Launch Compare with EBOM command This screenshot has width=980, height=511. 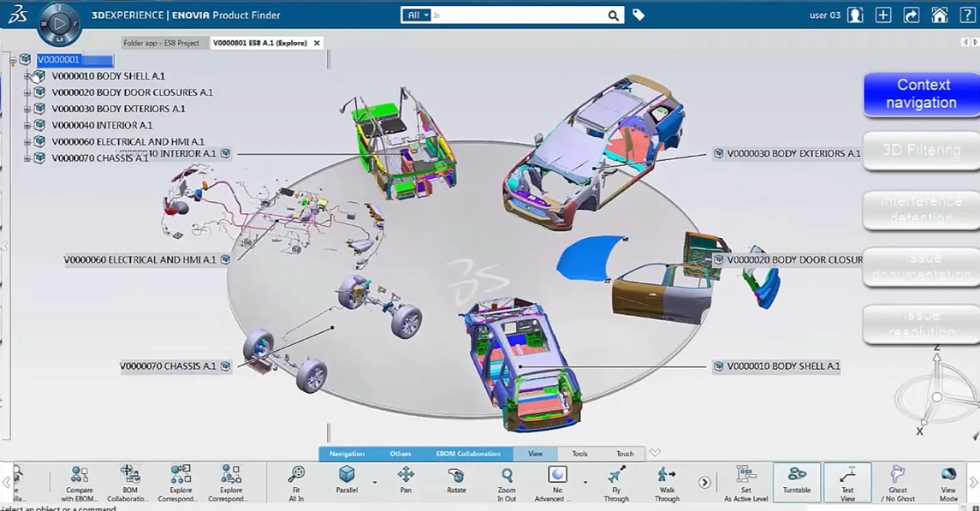point(80,483)
